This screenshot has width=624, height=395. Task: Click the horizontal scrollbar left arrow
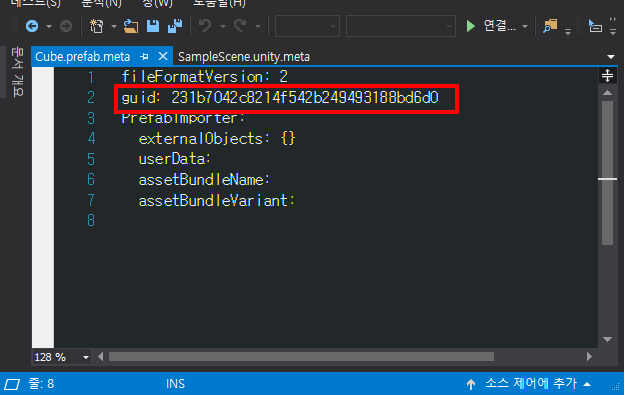(x=101, y=357)
